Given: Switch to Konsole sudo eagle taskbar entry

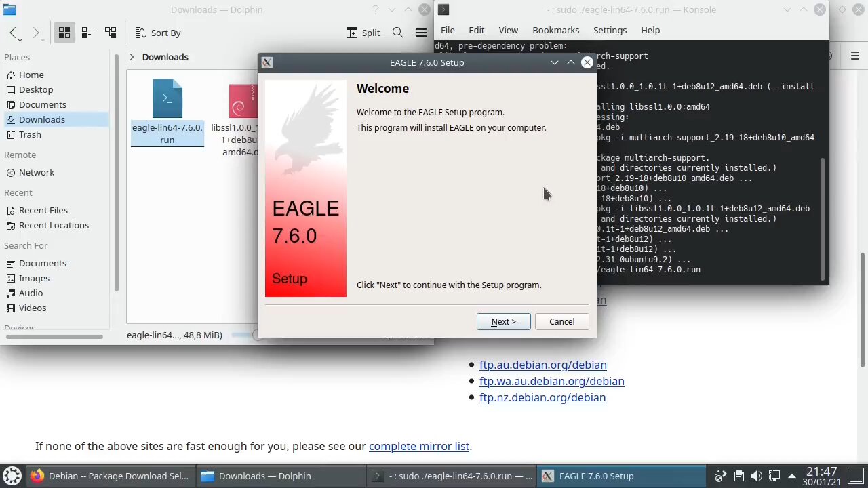Looking at the screenshot, I should 451,476.
